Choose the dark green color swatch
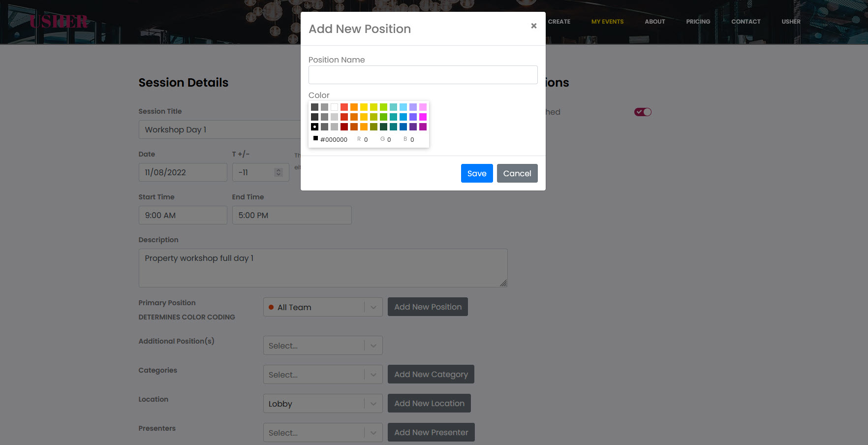The image size is (868, 445). 383,127
